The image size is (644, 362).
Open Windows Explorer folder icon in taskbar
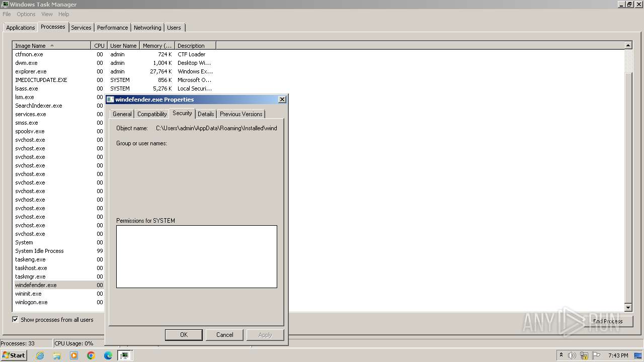pyautogui.click(x=57, y=355)
